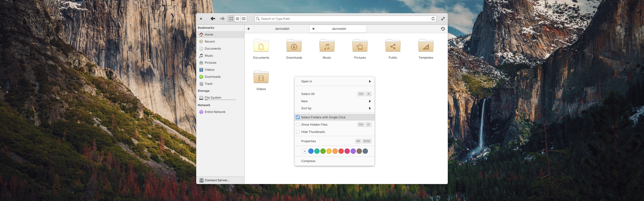Switch to list view mode
The image size is (644, 201).
pos(237,19)
